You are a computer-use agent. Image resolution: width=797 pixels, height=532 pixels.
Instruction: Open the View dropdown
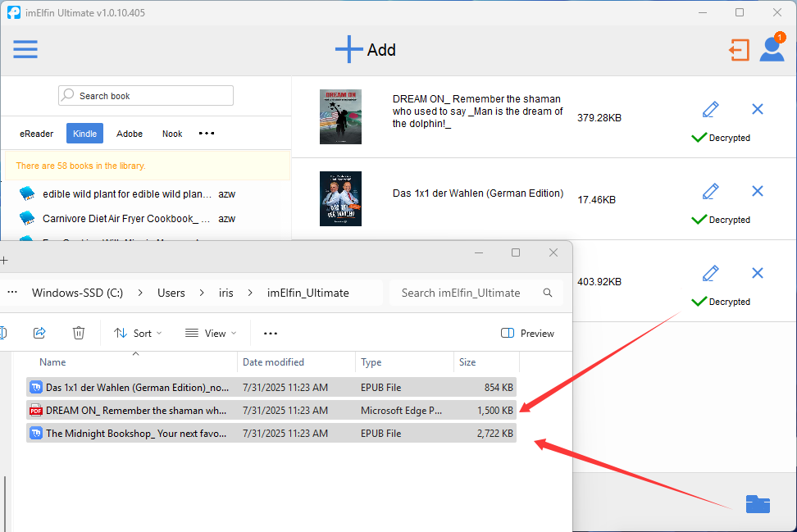[x=211, y=334]
